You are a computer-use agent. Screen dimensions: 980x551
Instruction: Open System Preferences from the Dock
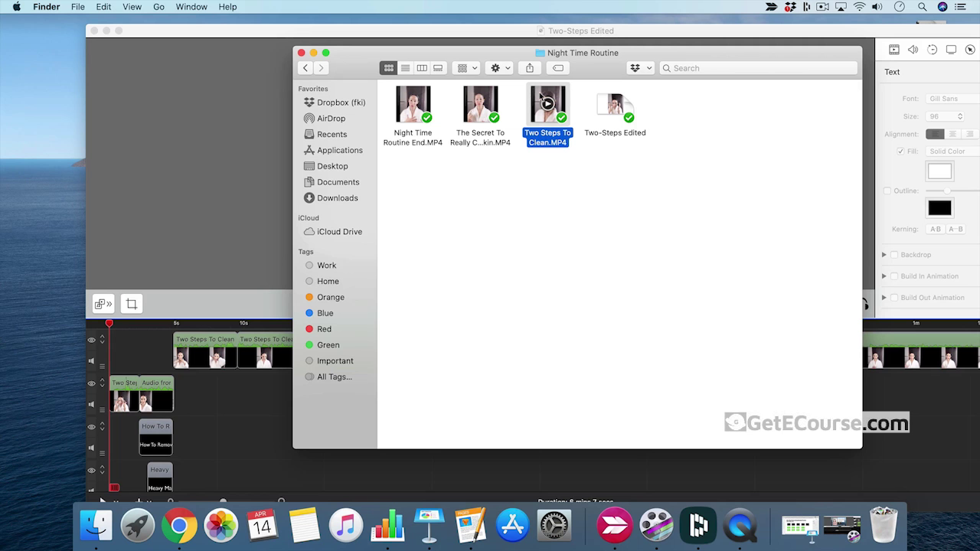point(554,526)
